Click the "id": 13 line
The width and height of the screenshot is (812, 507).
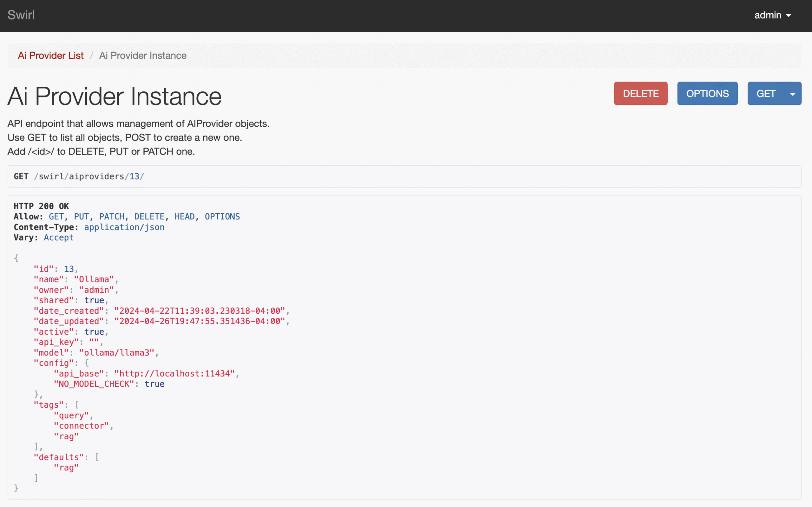point(56,269)
